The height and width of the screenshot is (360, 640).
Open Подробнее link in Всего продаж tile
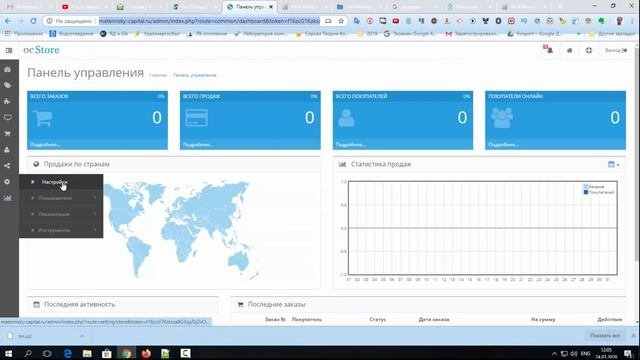tap(198, 145)
